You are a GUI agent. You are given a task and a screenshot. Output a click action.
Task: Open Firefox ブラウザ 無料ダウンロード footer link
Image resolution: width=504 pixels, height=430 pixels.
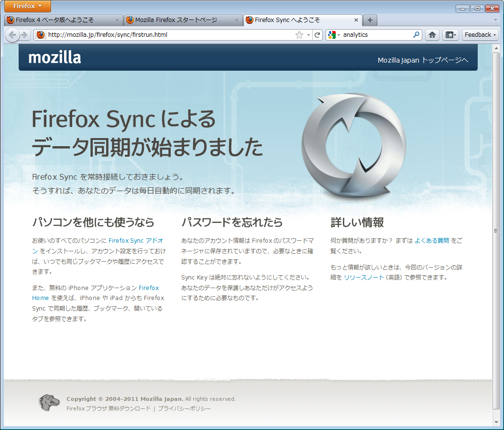pos(109,408)
